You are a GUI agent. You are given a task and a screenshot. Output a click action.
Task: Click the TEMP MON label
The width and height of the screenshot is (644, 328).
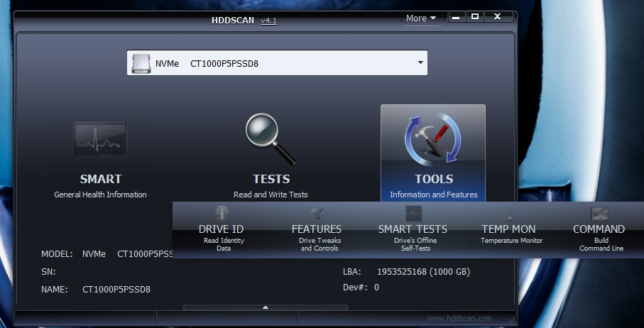click(508, 229)
